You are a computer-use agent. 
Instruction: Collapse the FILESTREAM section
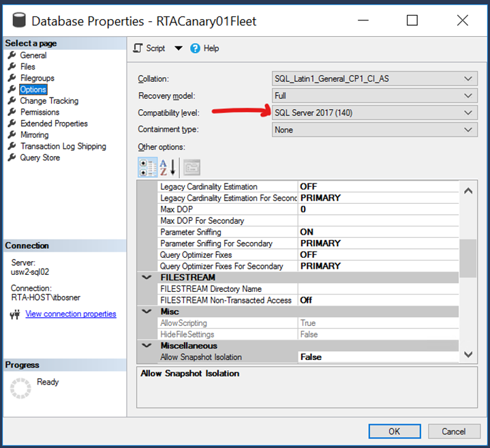coord(147,278)
